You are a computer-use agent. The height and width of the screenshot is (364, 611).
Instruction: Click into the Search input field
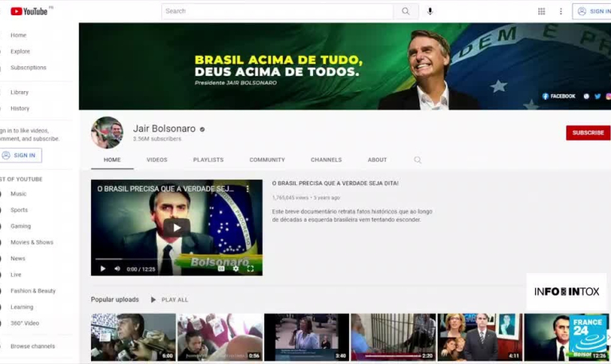click(277, 11)
